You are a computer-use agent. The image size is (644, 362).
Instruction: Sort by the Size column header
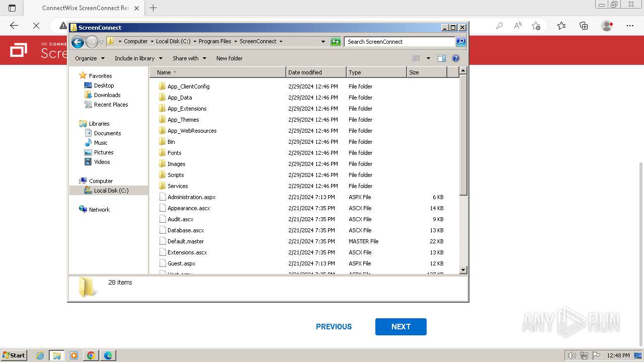tap(427, 72)
